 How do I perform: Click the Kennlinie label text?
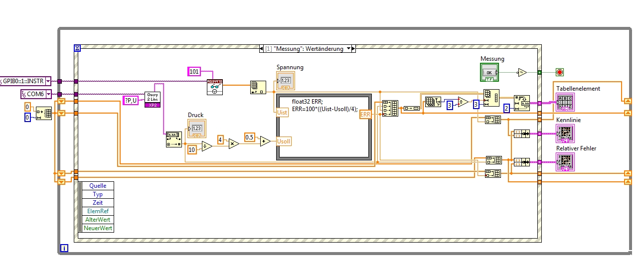(x=568, y=120)
